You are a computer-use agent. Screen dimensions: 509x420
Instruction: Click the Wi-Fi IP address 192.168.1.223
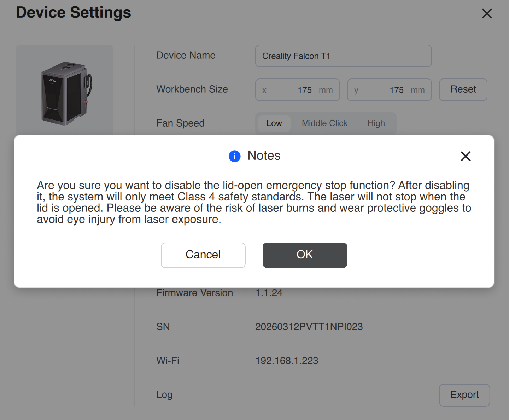pyautogui.click(x=287, y=361)
